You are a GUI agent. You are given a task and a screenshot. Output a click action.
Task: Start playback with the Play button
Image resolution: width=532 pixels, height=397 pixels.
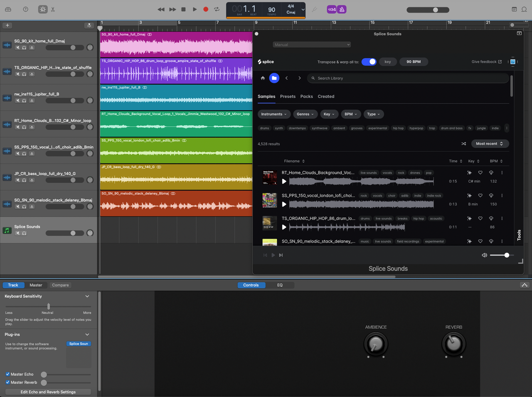click(195, 9)
